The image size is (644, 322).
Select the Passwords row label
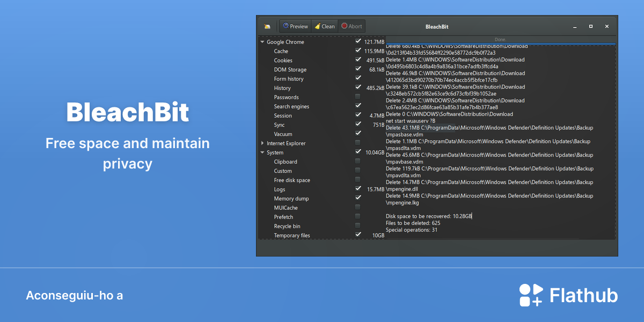click(287, 97)
